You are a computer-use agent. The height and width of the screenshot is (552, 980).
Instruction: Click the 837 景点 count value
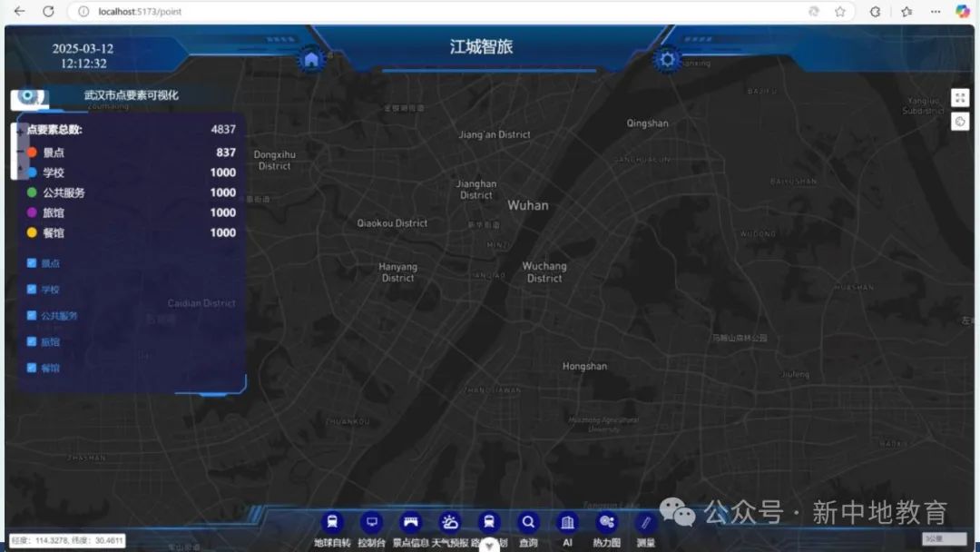point(226,153)
